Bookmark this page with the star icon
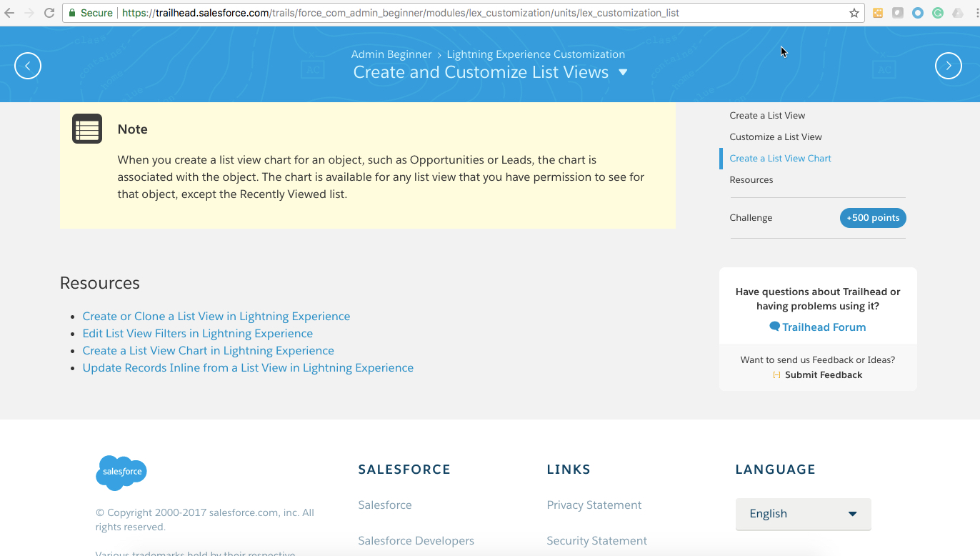980x556 pixels. pos(854,13)
